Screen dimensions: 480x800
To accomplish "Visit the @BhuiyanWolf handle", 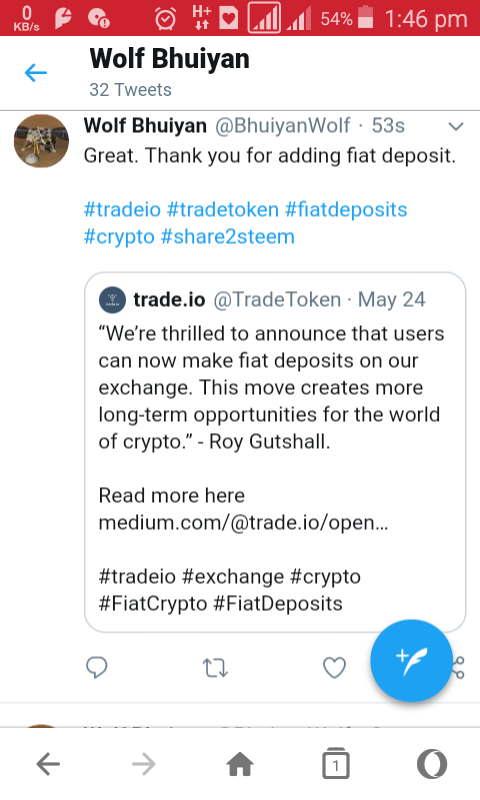I will pyautogui.click(x=283, y=126).
